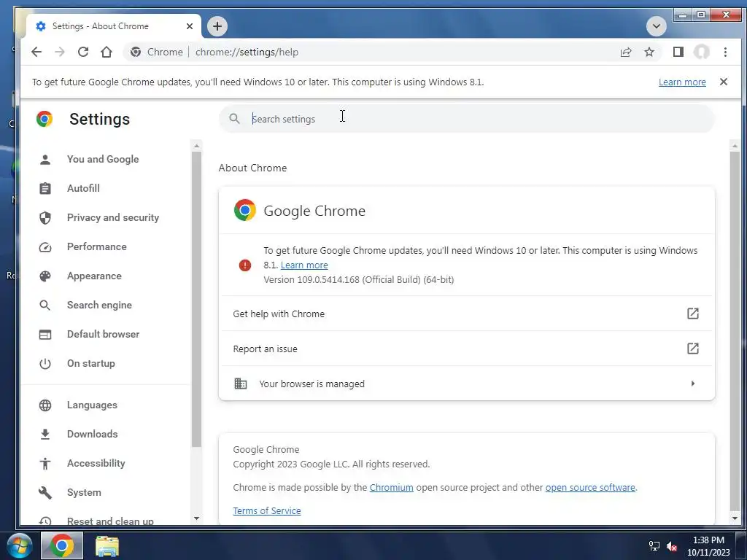Open the profile avatar menu
The image size is (747, 560).
click(x=701, y=52)
